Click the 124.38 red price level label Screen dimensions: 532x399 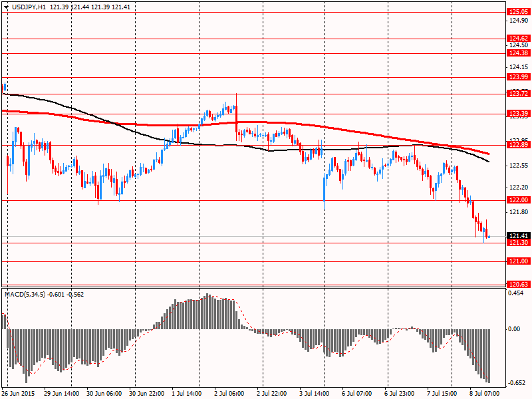519,53
